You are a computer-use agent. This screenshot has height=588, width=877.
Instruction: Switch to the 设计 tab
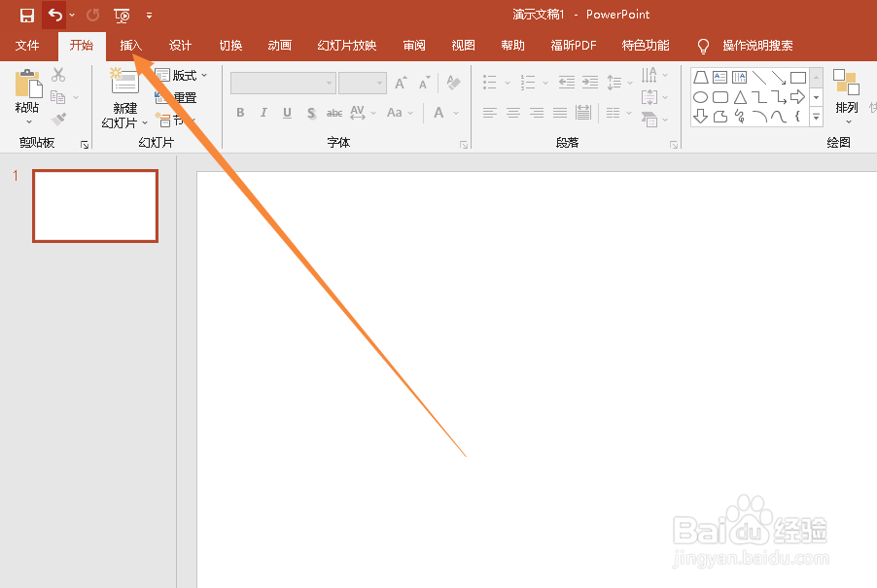pos(180,46)
